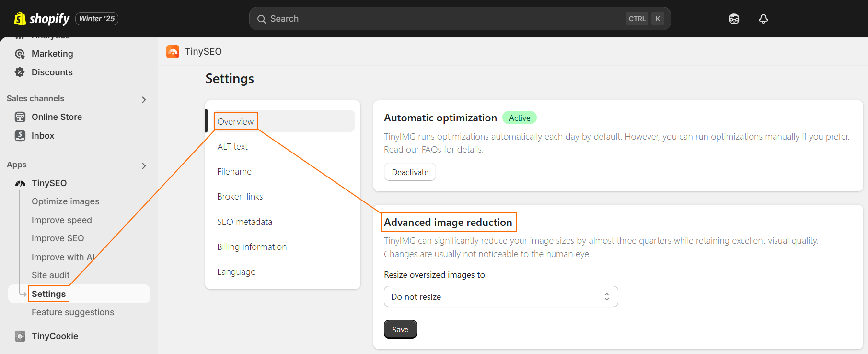Go to Optimize images

pos(65,201)
